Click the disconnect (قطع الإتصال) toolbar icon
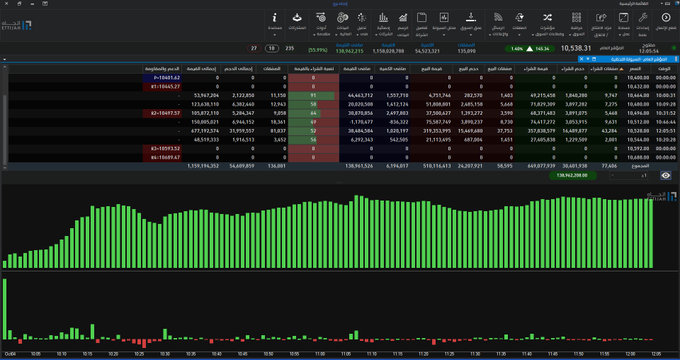680x360 pixels. (666, 18)
